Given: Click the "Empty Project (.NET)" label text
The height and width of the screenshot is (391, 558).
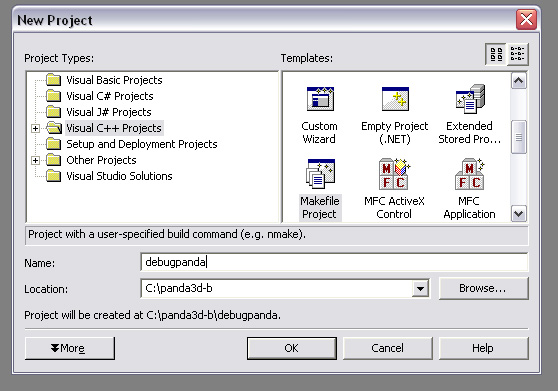Looking at the screenshot, I should [395, 132].
